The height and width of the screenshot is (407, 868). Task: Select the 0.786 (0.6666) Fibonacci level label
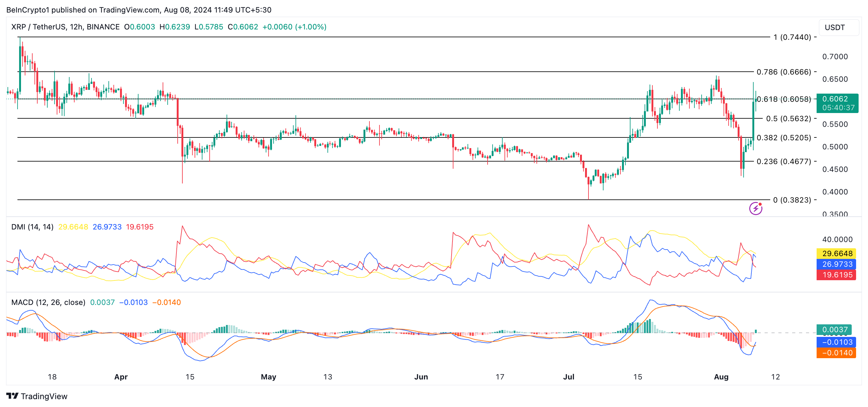click(783, 72)
